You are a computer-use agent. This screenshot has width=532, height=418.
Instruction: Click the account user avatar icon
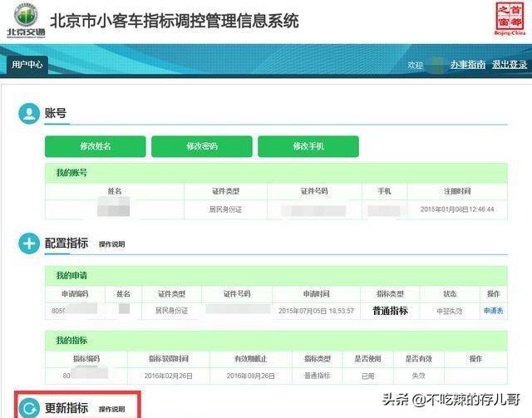tap(29, 113)
